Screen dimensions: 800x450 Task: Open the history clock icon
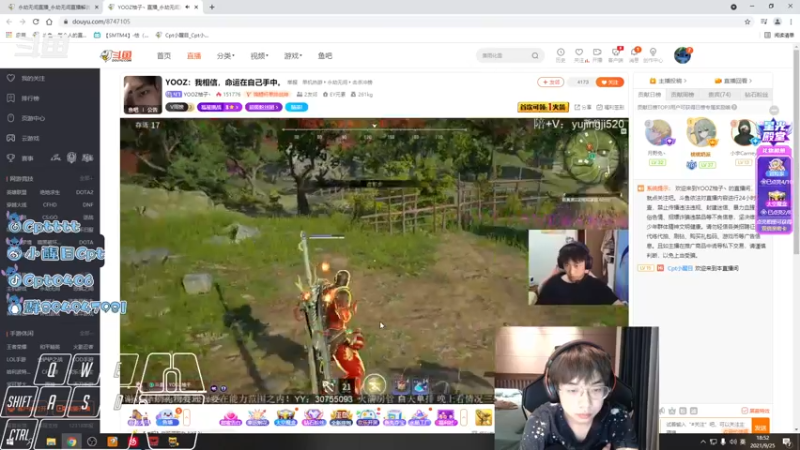[x=560, y=55]
